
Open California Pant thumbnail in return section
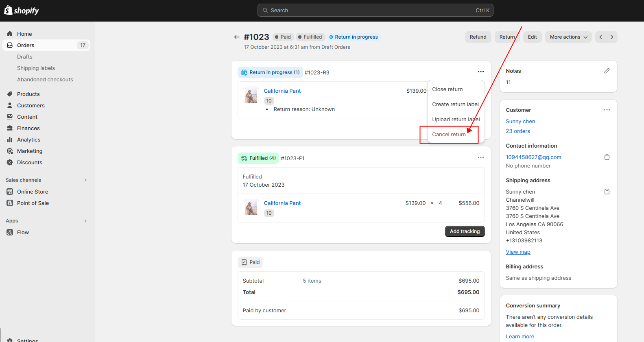pyautogui.click(x=251, y=95)
